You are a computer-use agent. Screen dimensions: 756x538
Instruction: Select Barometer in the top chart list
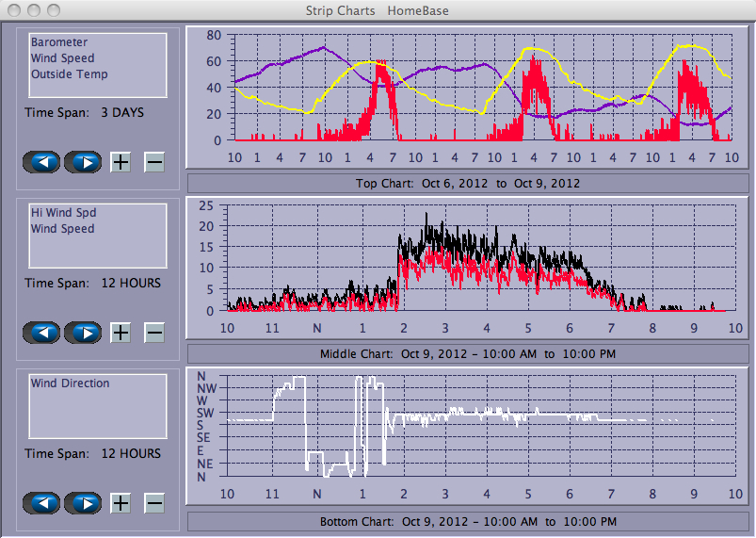click(x=59, y=42)
